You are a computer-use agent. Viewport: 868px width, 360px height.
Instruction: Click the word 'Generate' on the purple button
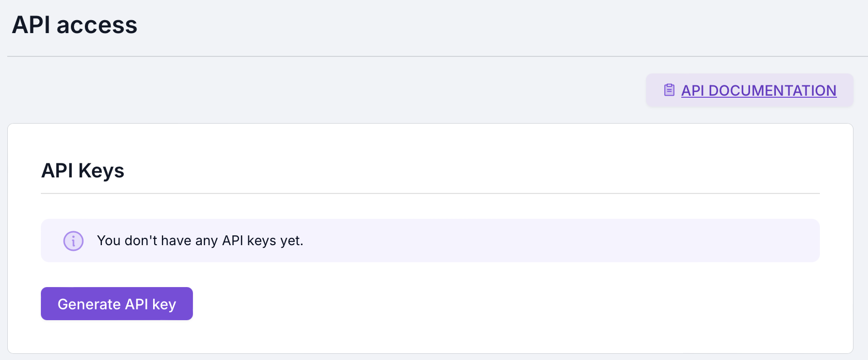click(x=89, y=304)
